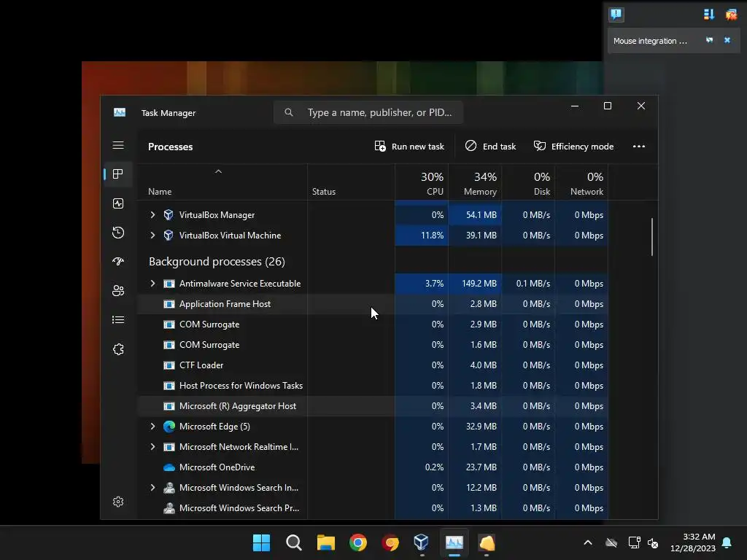Click the Efficiency mode button
The height and width of the screenshot is (560, 747).
click(x=573, y=147)
